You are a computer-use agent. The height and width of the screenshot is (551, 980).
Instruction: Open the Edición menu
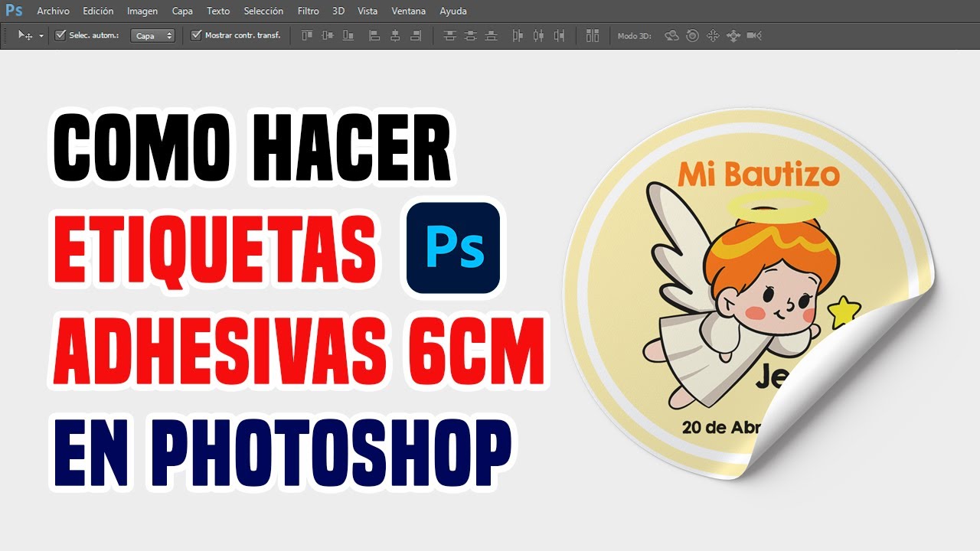point(98,11)
